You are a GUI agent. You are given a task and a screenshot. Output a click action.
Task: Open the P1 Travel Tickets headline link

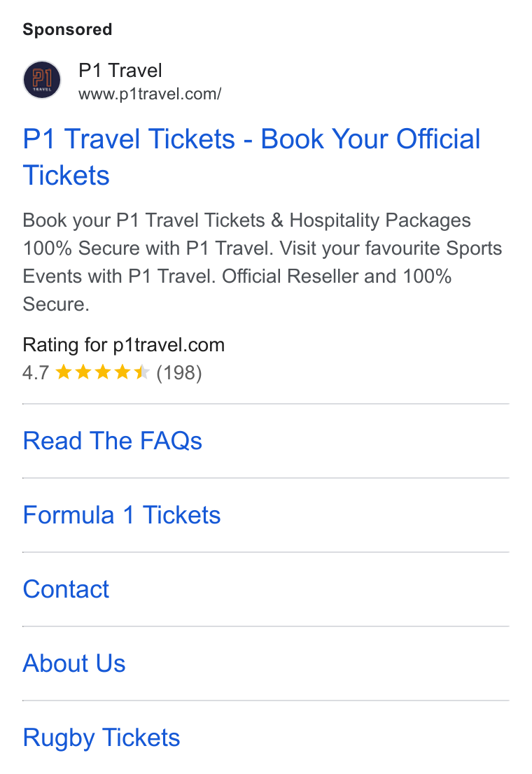pyautogui.click(x=251, y=157)
